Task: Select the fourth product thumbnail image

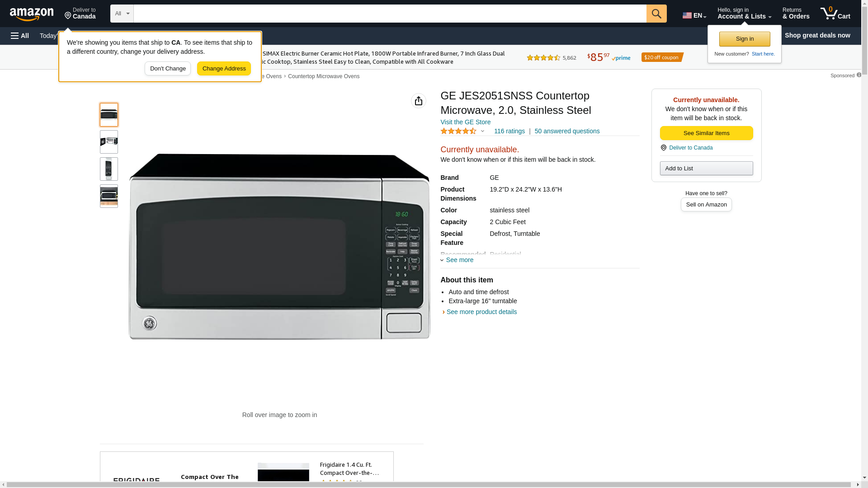Action: click(109, 196)
